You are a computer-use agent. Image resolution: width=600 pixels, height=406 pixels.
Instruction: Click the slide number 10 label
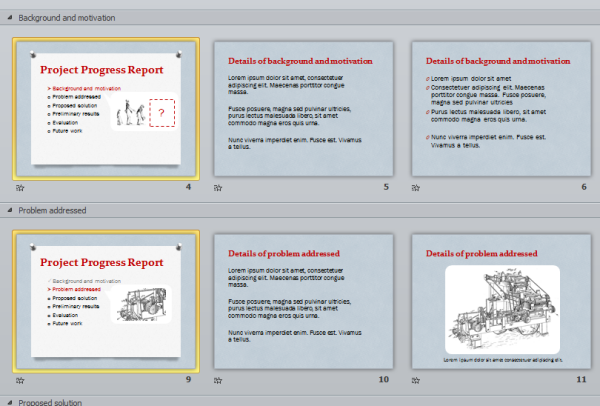point(383,380)
